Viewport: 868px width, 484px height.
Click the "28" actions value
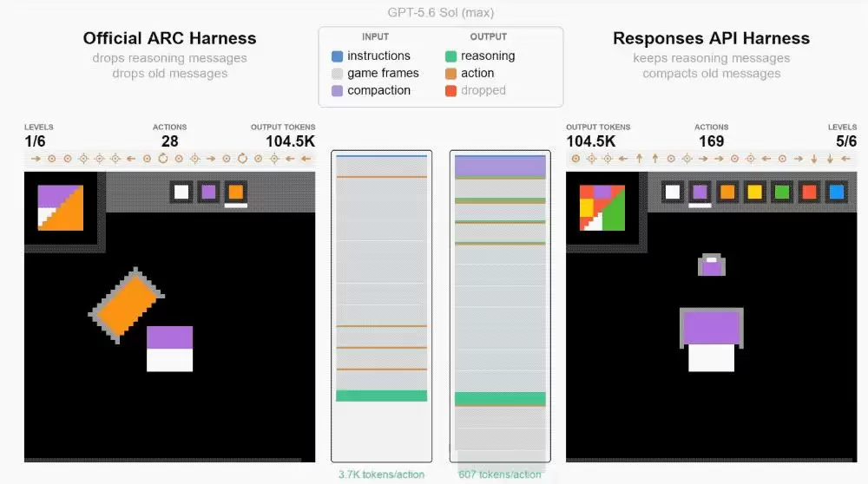(169, 141)
